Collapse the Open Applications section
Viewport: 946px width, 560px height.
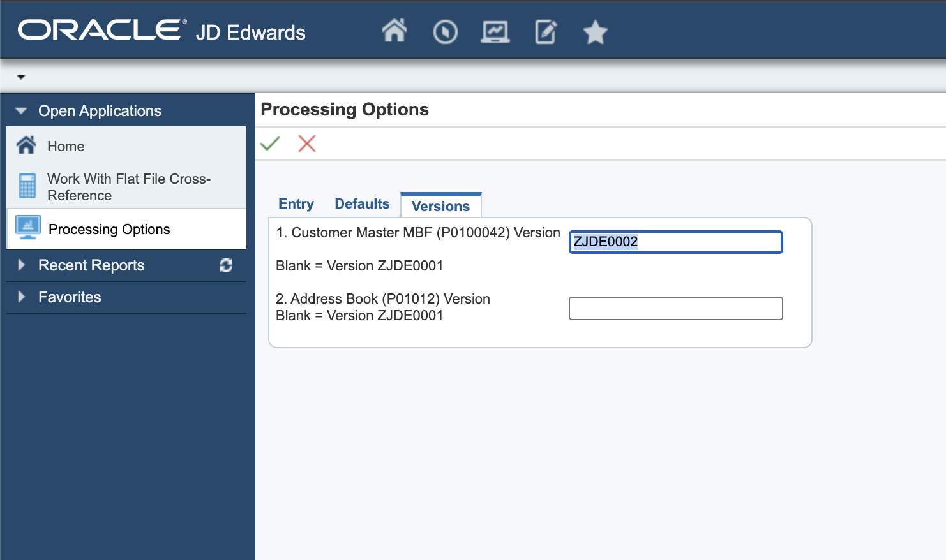tap(21, 111)
